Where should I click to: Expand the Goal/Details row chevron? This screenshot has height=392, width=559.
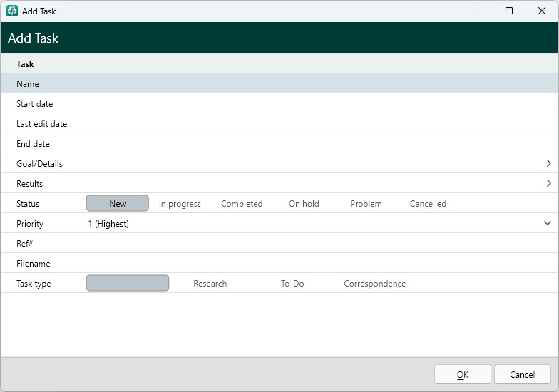click(x=549, y=164)
